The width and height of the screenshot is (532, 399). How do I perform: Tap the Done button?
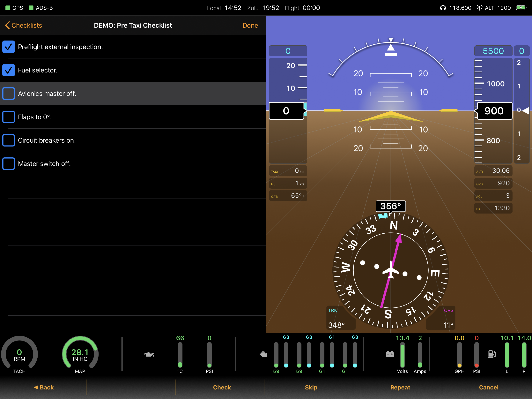(250, 25)
